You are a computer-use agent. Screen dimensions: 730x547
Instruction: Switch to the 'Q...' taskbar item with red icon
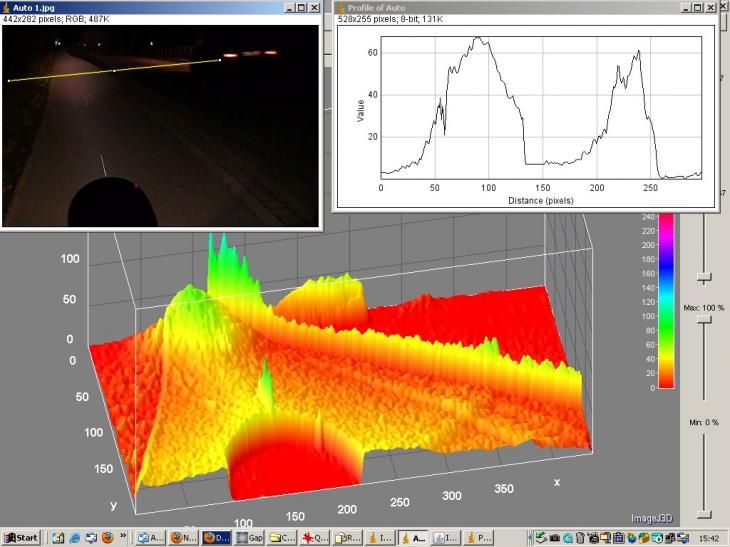coord(315,537)
